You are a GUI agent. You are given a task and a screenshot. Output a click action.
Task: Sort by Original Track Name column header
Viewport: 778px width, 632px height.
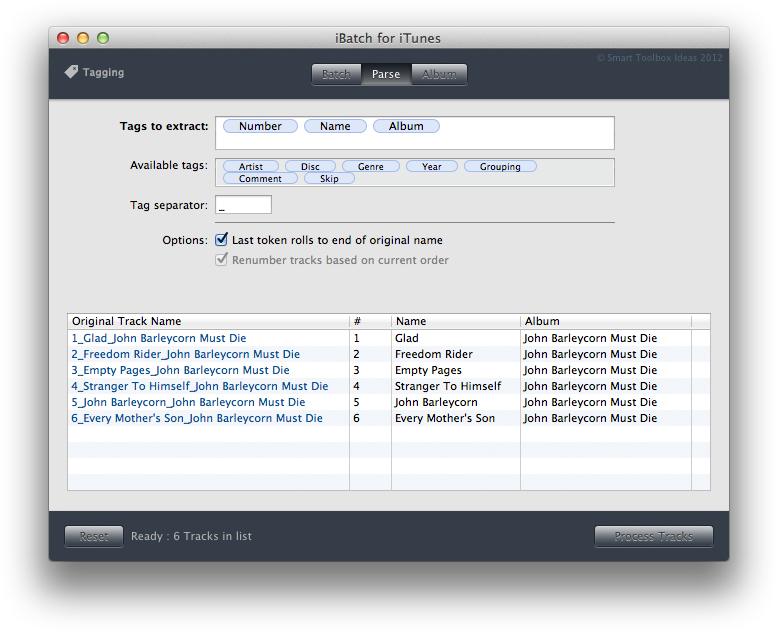click(208, 321)
